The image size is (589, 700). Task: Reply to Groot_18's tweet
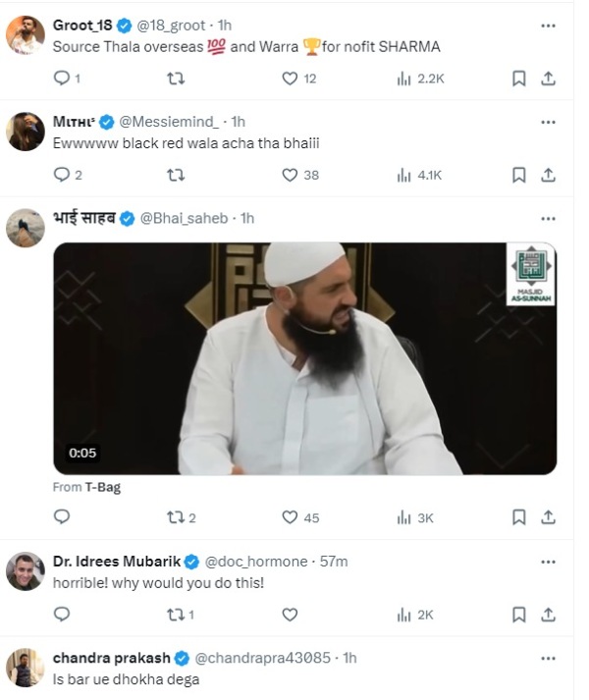[x=61, y=79]
